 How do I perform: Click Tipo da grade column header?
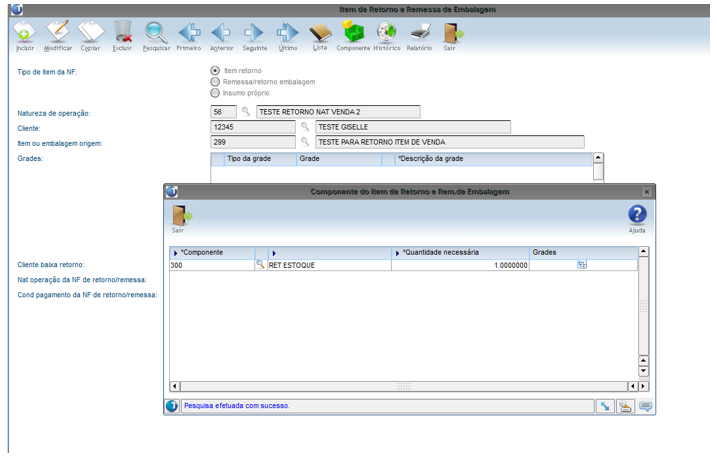pyautogui.click(x=260, y=159)
